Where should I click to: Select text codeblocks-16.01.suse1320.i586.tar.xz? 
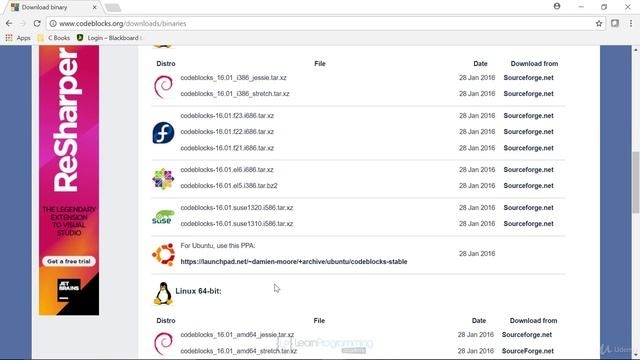[237, 207]
